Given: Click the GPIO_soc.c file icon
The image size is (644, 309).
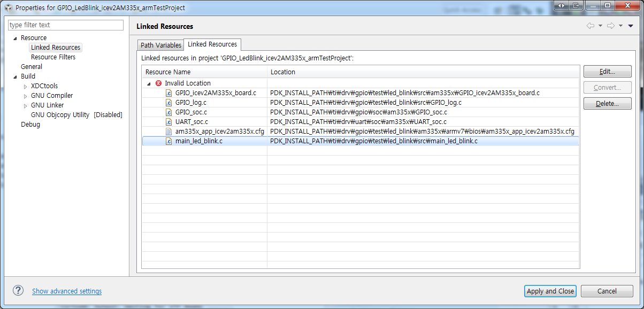Looking at the screenshot, I should coord(169,112).
